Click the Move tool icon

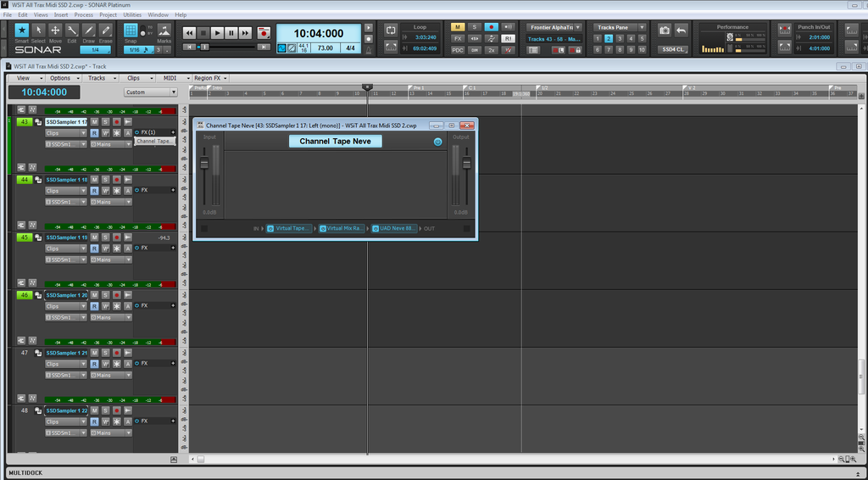(55, 31)
